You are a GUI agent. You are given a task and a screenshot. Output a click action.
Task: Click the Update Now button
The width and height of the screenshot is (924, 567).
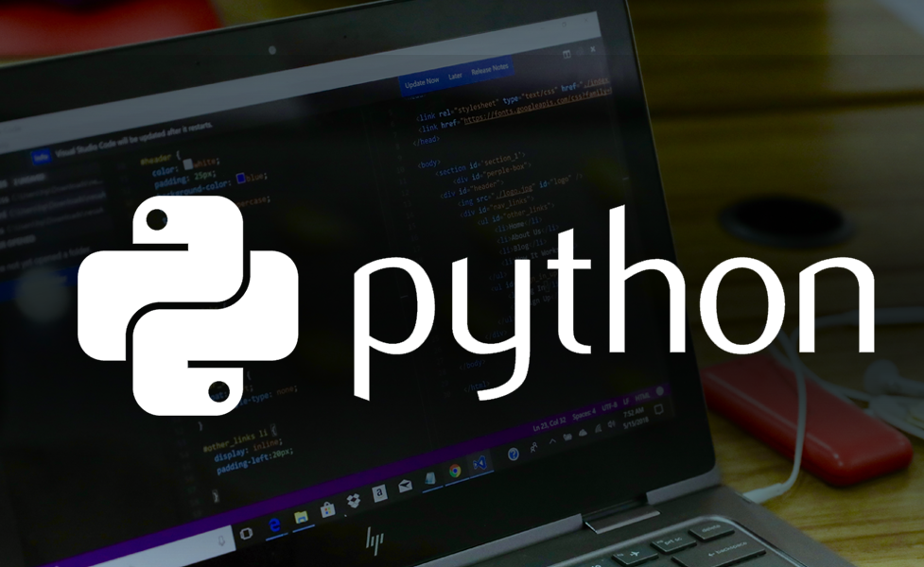coord(422,81)
